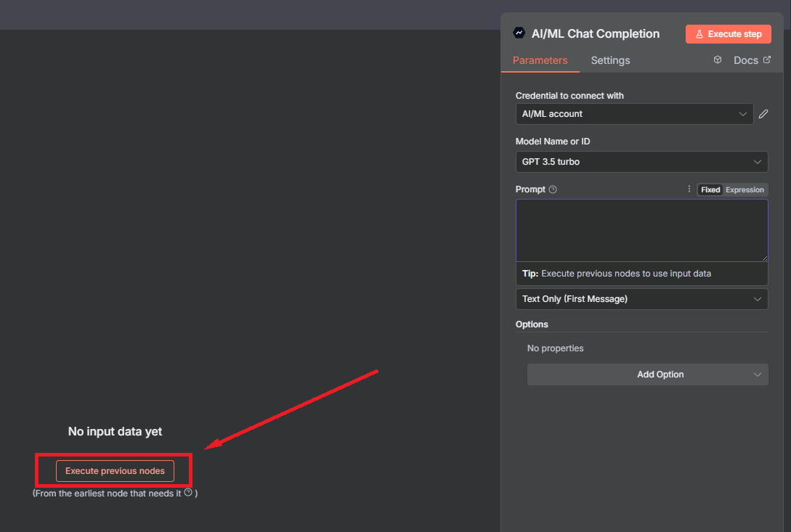The image size is (791, 532).
Task: Click the pencil icon to edit credential
Action: pyautogui.click(x=763, y=114)
